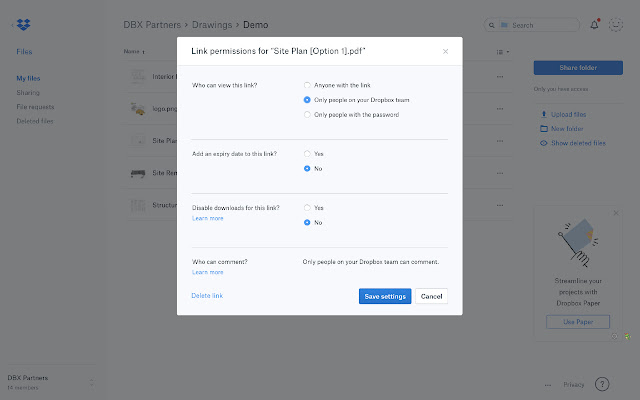Click the New folder icon
The width and height of the screenshot is (640, 400).
(x=543, y=129)
